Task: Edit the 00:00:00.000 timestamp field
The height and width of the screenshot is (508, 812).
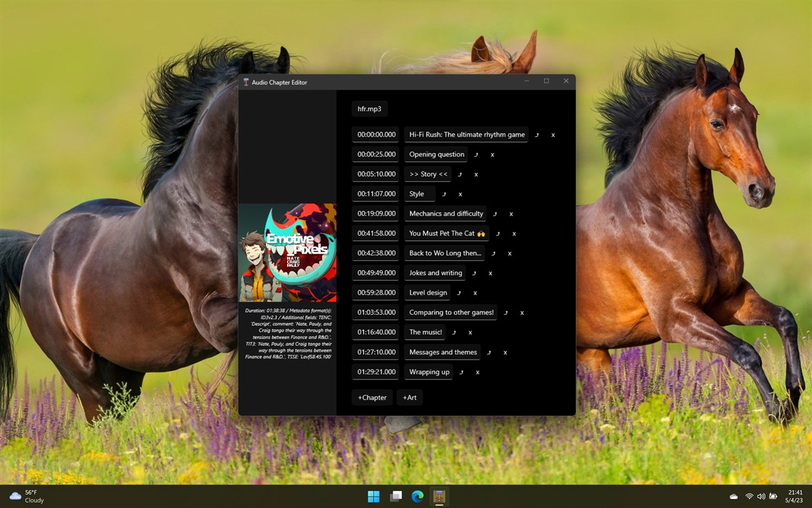Action: click(375, 134)
